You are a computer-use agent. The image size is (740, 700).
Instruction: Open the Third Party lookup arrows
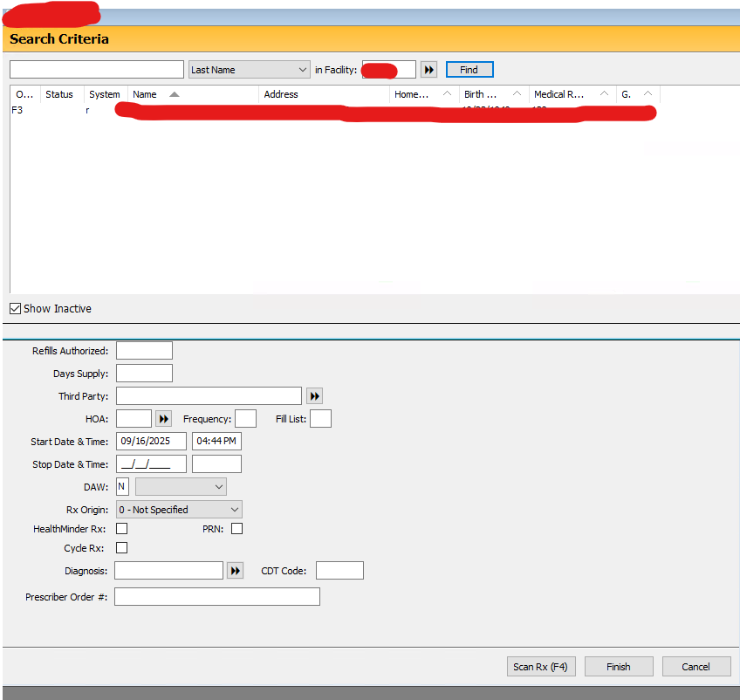click(315, 396)
